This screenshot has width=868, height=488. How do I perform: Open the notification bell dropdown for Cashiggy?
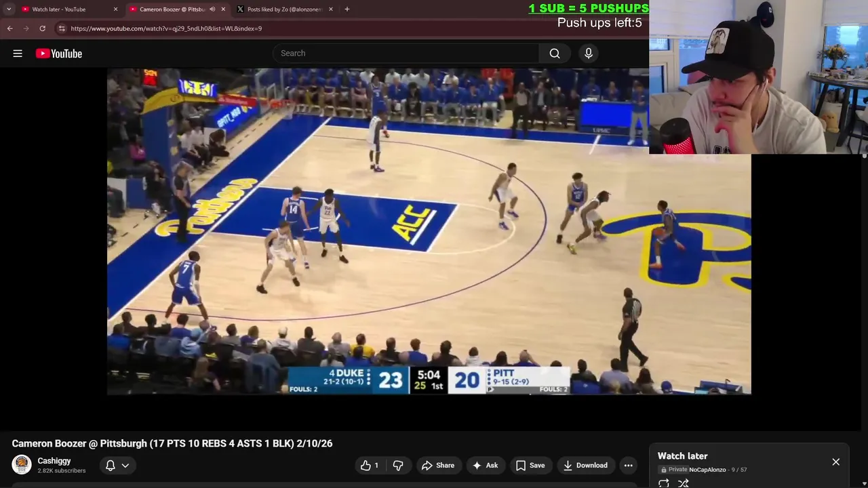117,465
